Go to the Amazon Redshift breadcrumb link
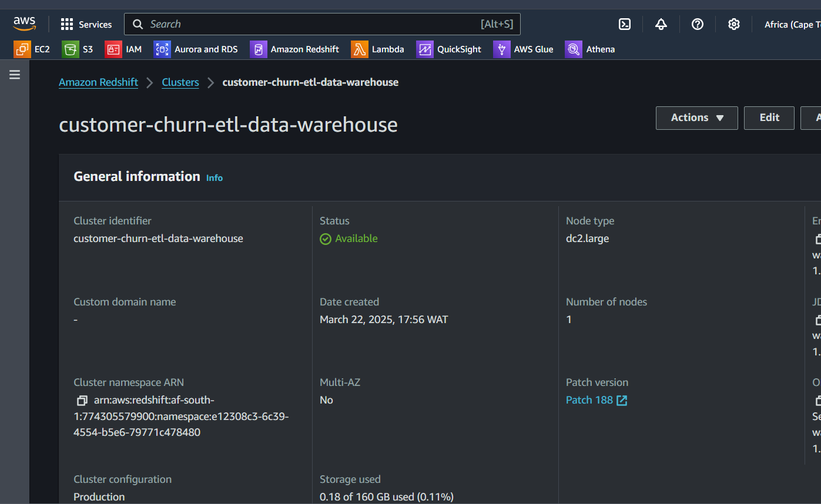The width and height of the screenshot is (821, 504). click(x=98, y=82)
